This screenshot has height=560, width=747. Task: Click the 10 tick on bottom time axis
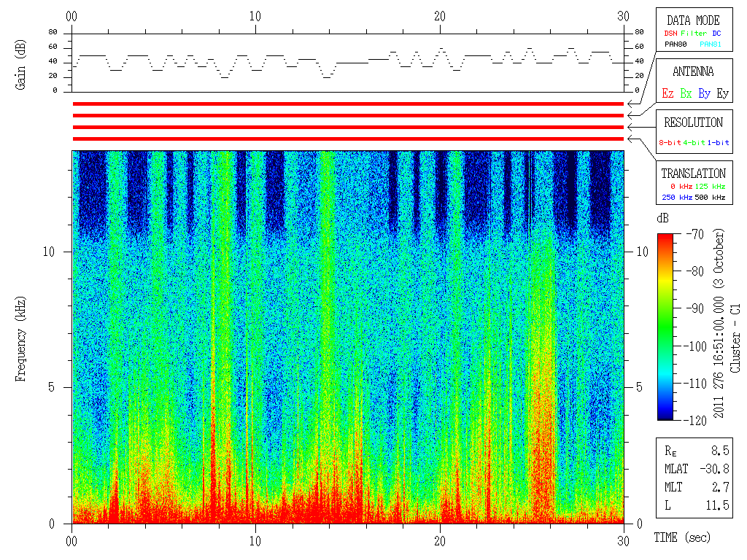255,542
